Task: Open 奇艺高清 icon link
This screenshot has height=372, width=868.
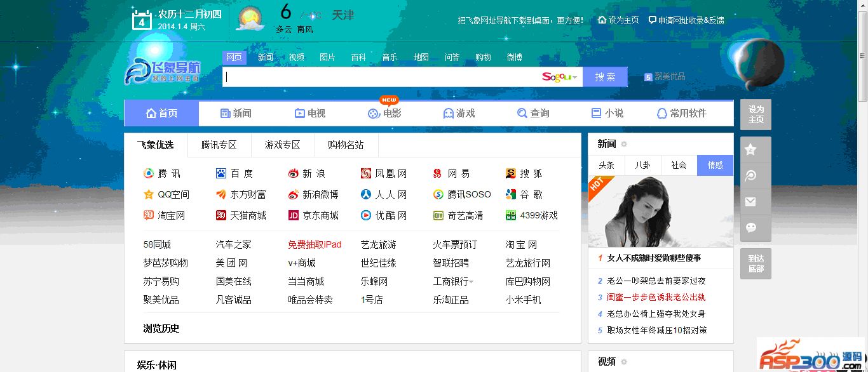Action: tap(438, 215)
